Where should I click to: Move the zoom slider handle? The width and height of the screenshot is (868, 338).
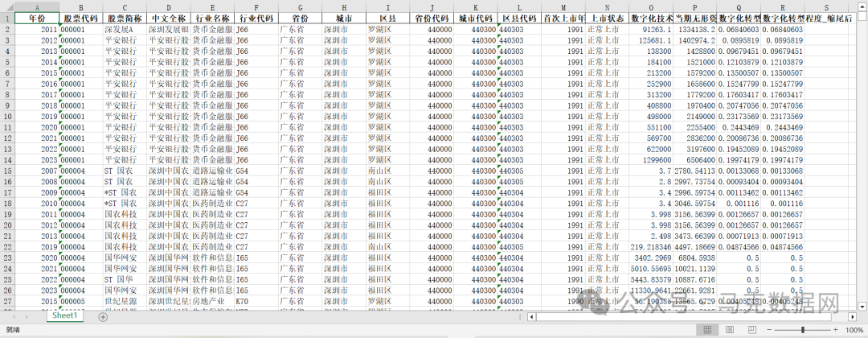pos(803,330)
